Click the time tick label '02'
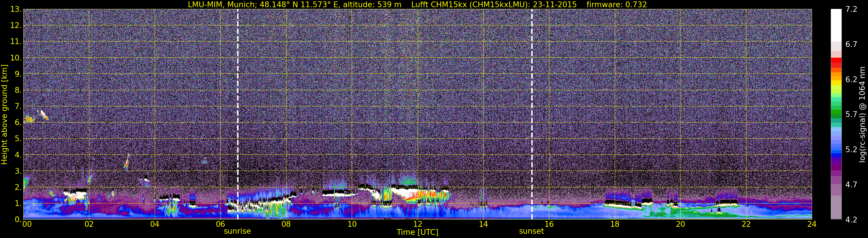Viewport: 868px width, 238px height. coord(89,224)
